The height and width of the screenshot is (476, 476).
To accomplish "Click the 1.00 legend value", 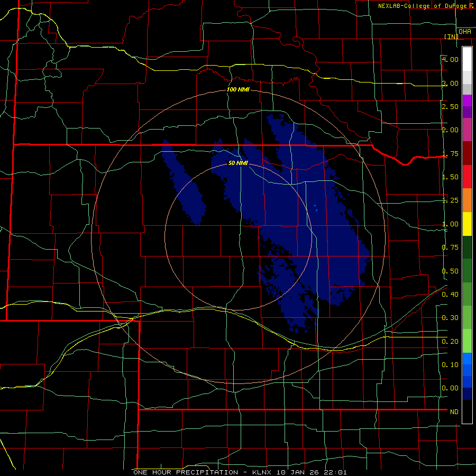I will point(450,224).
